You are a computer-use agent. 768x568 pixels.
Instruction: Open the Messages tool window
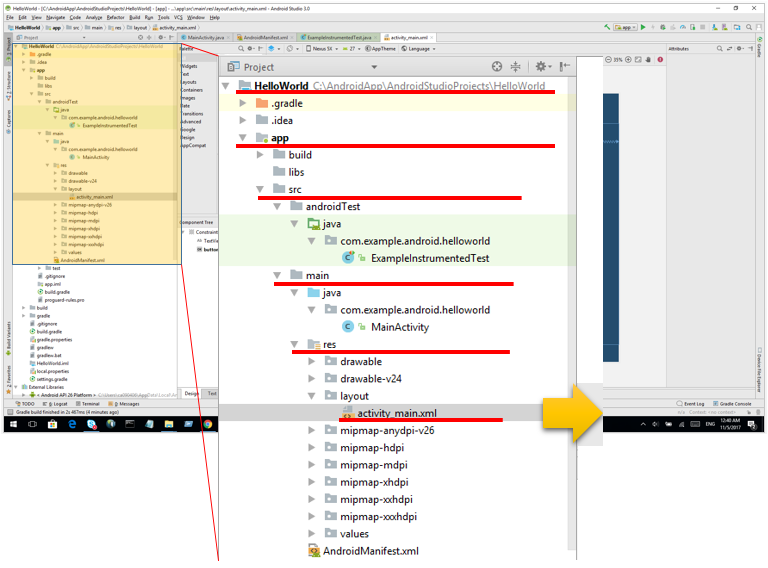click(x=123, y=404)
